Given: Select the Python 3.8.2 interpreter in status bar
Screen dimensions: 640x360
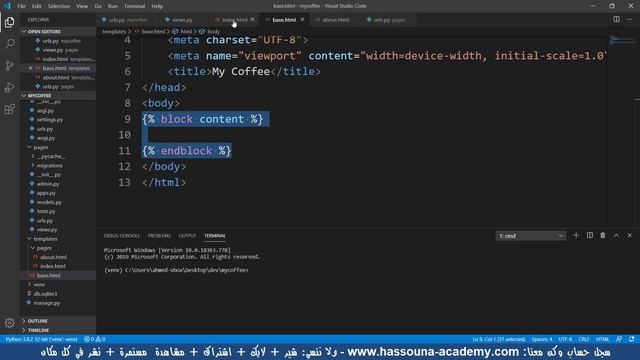Looking at the screenshot, I should [x=41, y=339].
